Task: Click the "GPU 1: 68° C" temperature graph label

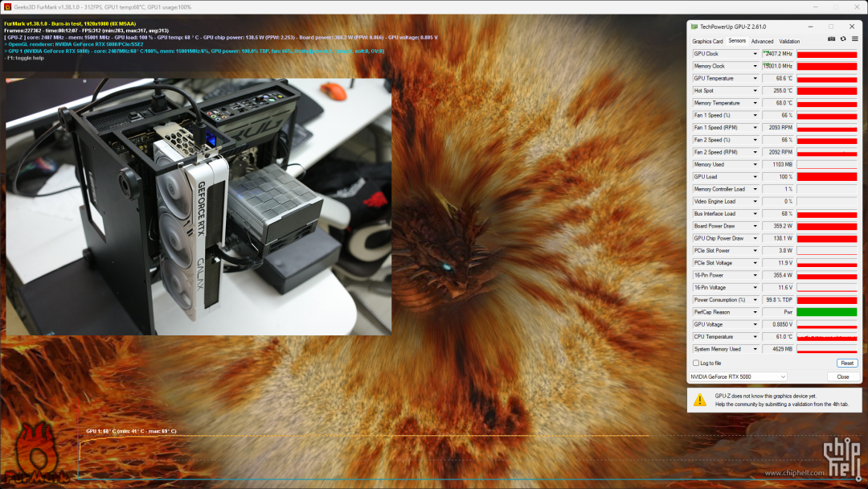Action: (131, 431)
